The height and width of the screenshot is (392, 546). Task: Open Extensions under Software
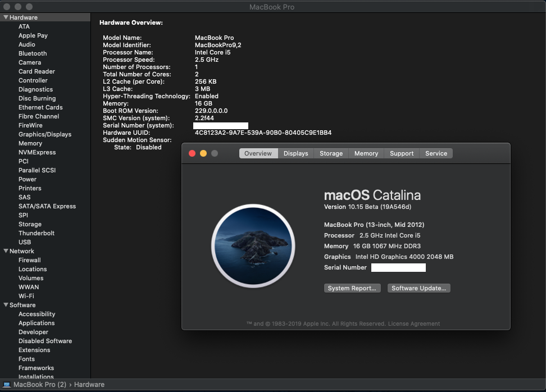34,350
